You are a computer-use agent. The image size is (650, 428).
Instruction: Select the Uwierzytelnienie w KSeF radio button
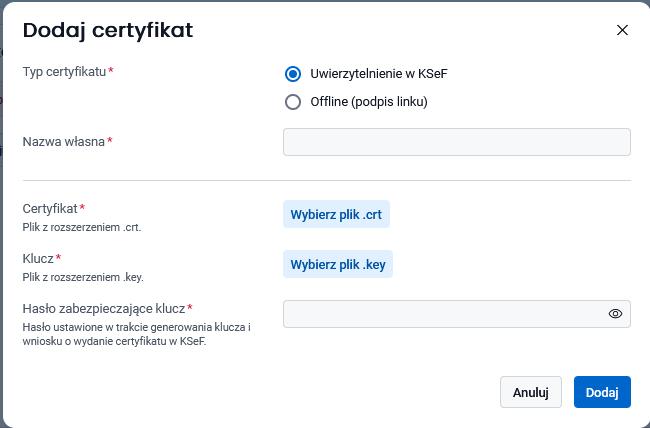pyautogui.click(x=293, y=73)
